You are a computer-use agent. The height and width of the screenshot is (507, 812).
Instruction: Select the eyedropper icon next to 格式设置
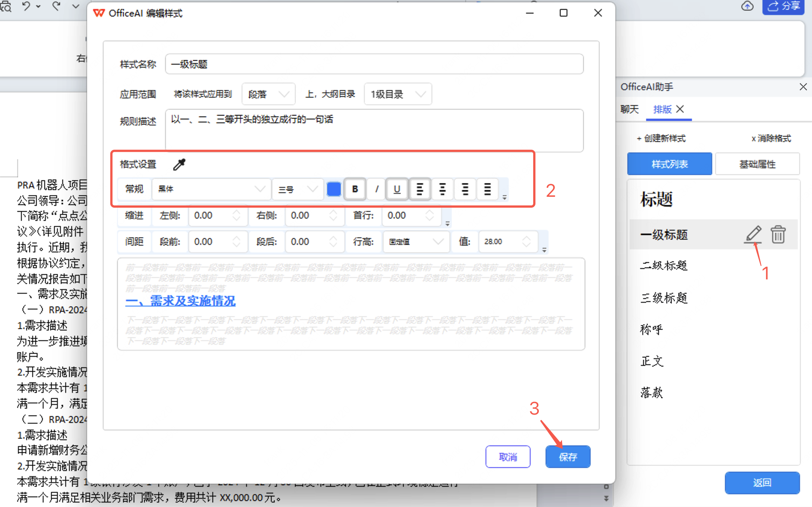coord(179,164)
